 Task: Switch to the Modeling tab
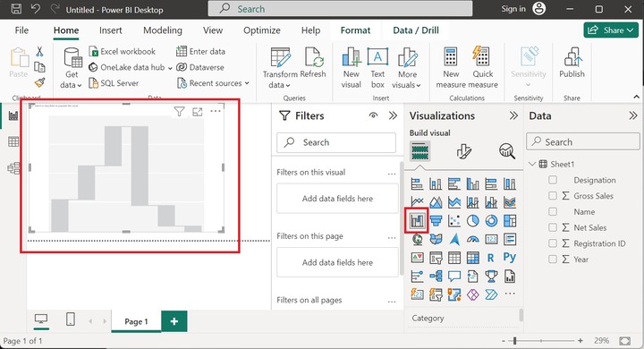163,30
